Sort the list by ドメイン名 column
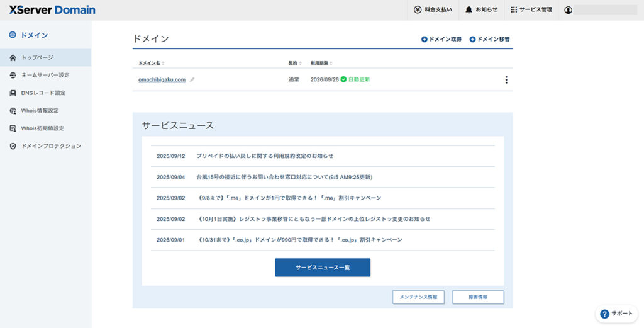This screenshot has height=328, width=644. (152, 63)
